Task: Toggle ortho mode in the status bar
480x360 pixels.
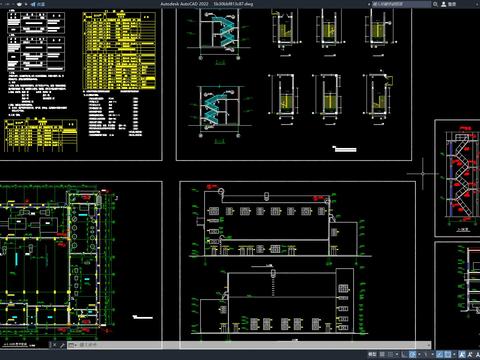Action: (x=404, y=354)
